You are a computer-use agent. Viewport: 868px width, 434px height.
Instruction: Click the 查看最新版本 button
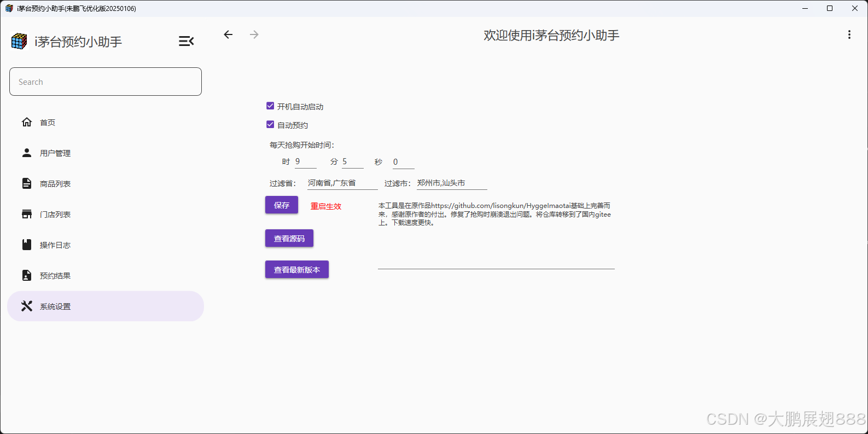tap(297, 269)
